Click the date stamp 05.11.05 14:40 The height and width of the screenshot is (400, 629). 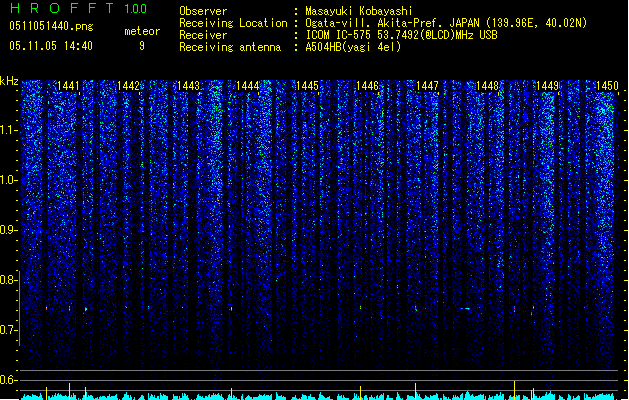tap(51, 46)
